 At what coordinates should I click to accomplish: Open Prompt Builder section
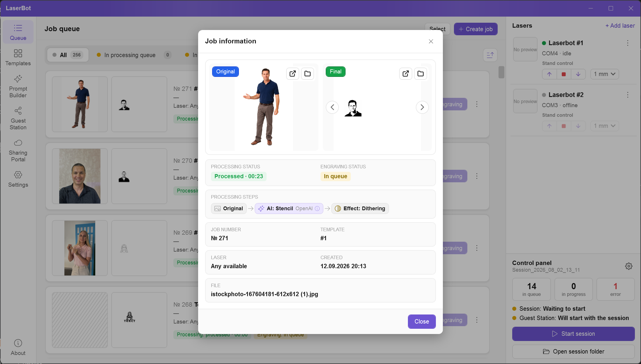coord(18,86)
